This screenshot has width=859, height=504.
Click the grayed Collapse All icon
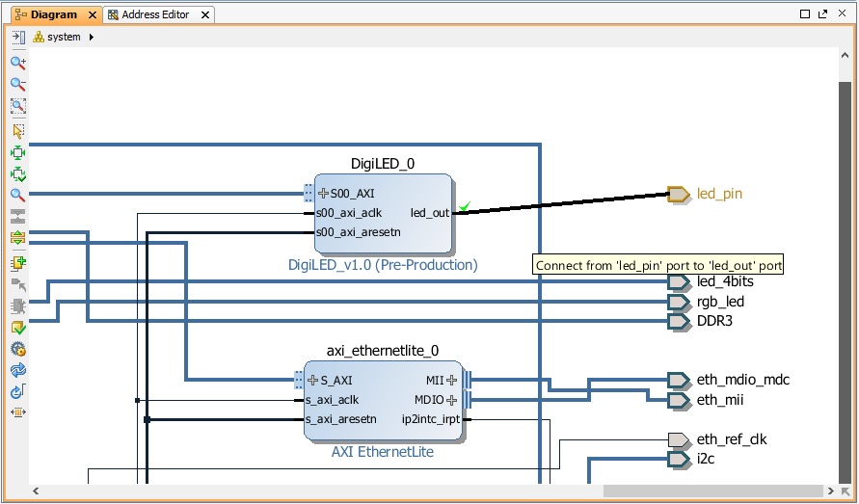click(x=18, y=217)
